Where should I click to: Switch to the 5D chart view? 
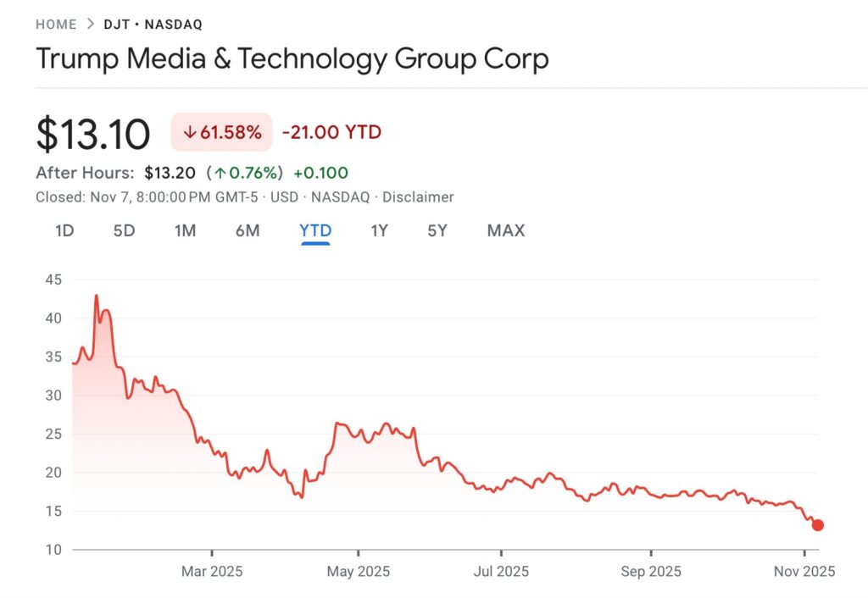(x=123, y=230)
